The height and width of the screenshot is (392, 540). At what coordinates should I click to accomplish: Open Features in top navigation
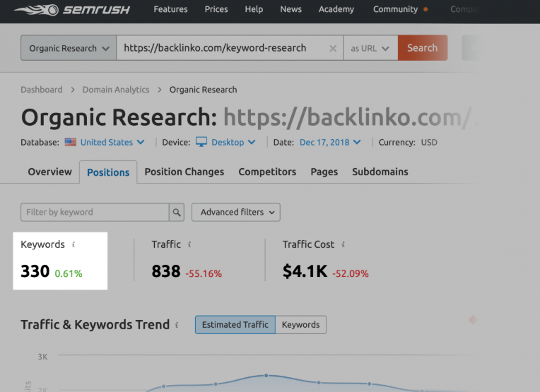click(x=170, y=9)
